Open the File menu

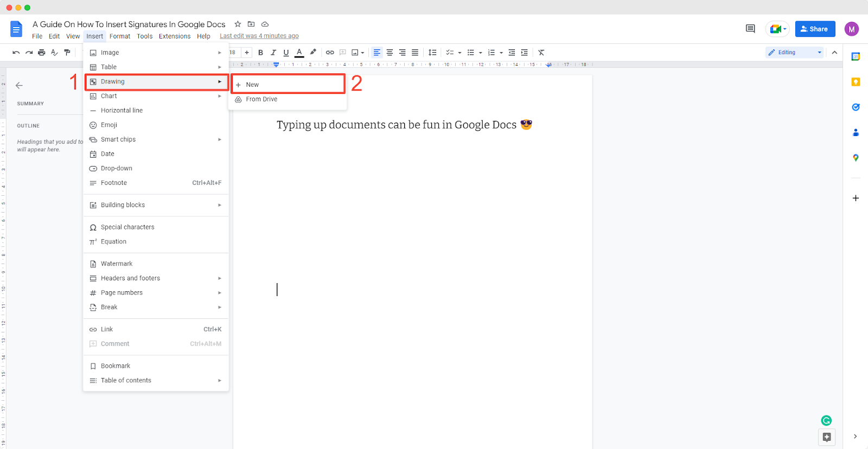37,36
